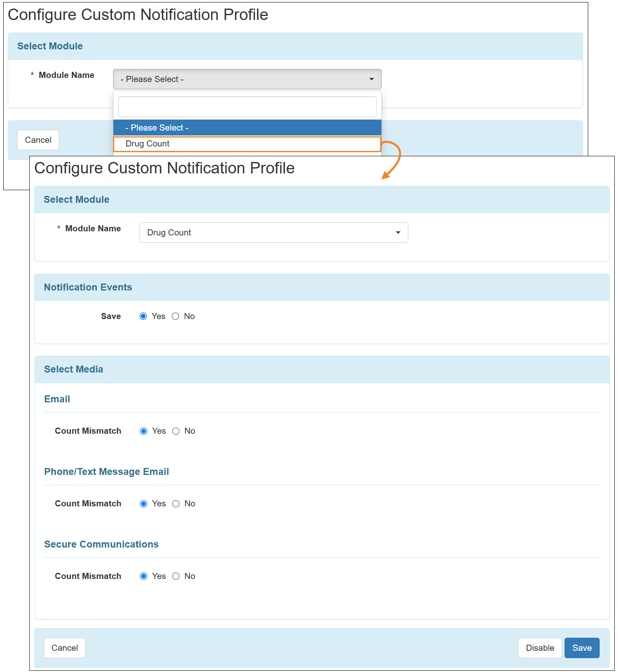This screenshot has height=672, width=618.
Task: Click the back window's 'Configure Custom Notification Profile' title
Action: point(138,15)
